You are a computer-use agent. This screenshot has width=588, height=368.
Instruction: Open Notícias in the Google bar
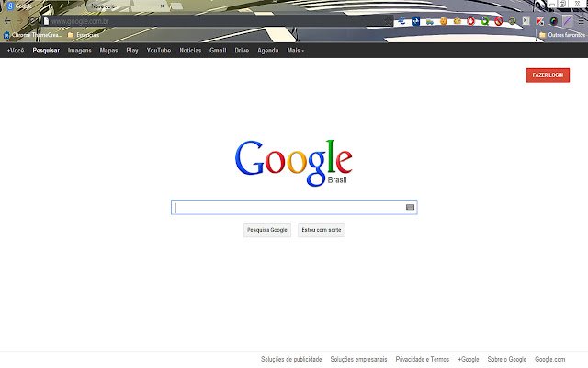coord(190,50)
